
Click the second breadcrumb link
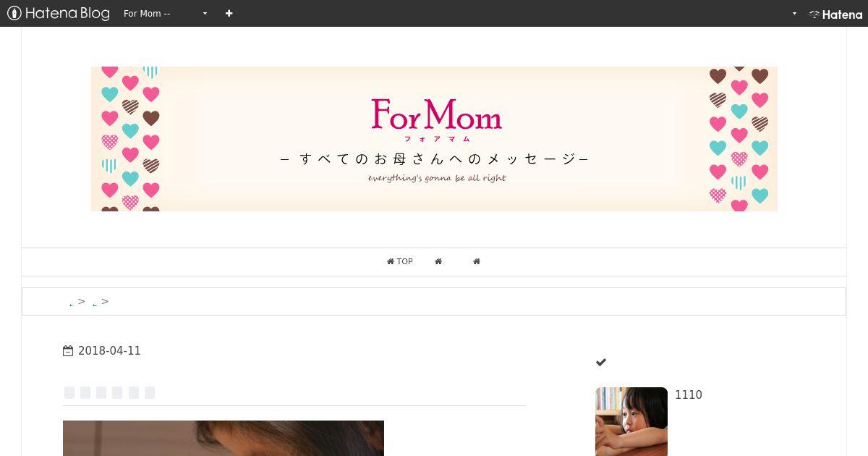click(x=95, y=303)
